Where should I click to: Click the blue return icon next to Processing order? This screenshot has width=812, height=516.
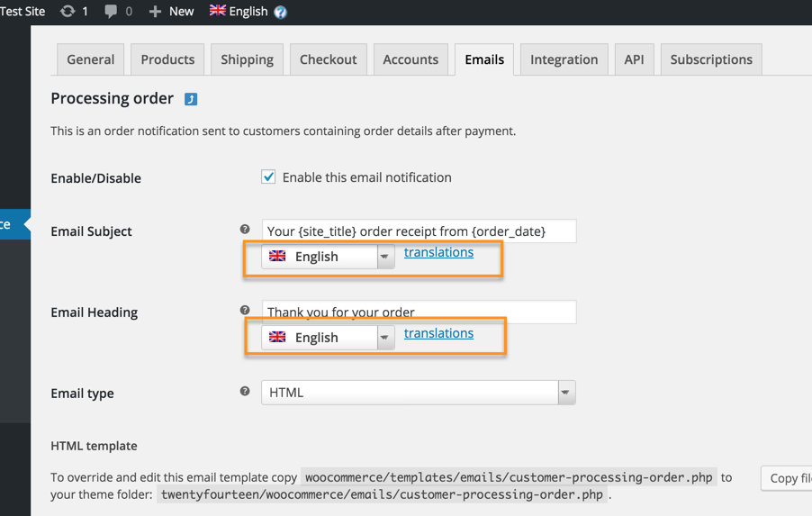pyautogui.click(x=191, y=99)
